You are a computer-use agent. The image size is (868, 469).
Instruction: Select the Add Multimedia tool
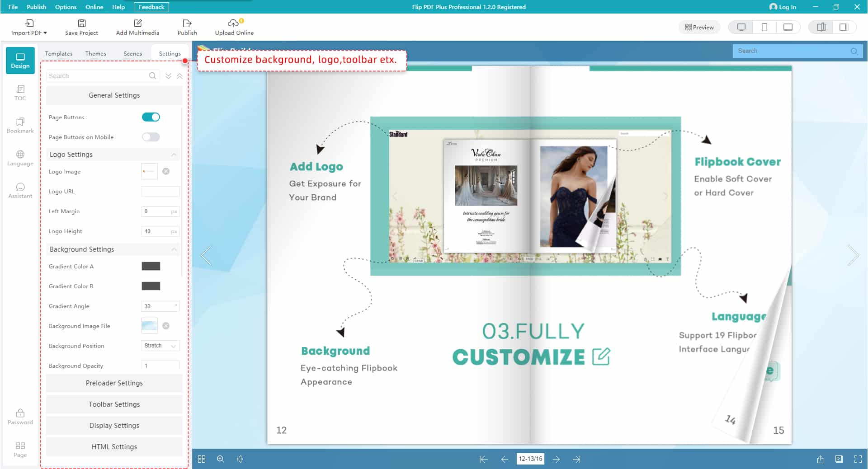coord(137,26)
